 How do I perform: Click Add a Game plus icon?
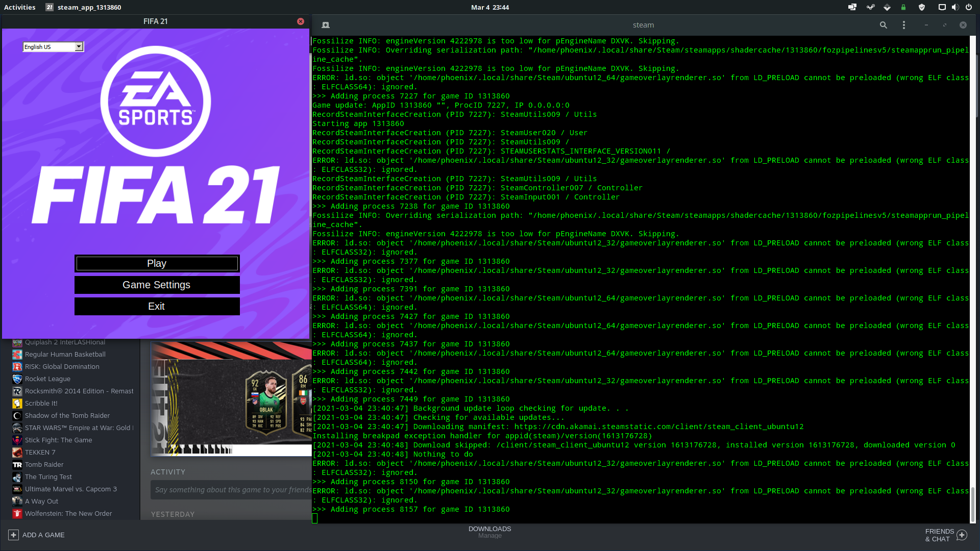(13, 535)
